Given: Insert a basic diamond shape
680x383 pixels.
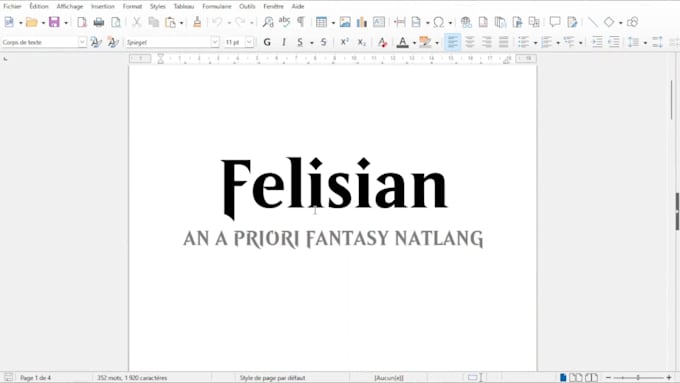Looking at the screenshot, I should [609, 22].
